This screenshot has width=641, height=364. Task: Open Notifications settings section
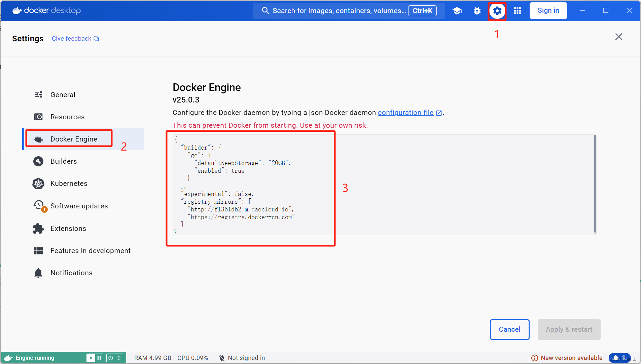point(83,273)
